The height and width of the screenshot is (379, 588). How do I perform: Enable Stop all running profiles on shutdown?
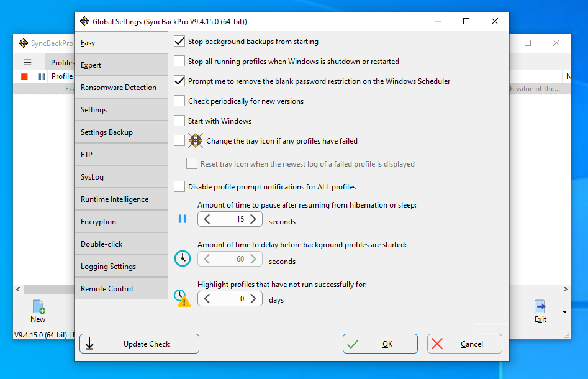point(179,61)
